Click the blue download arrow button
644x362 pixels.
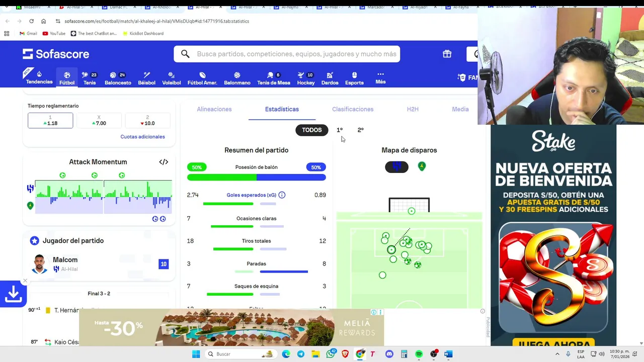[x=13, y=294]
